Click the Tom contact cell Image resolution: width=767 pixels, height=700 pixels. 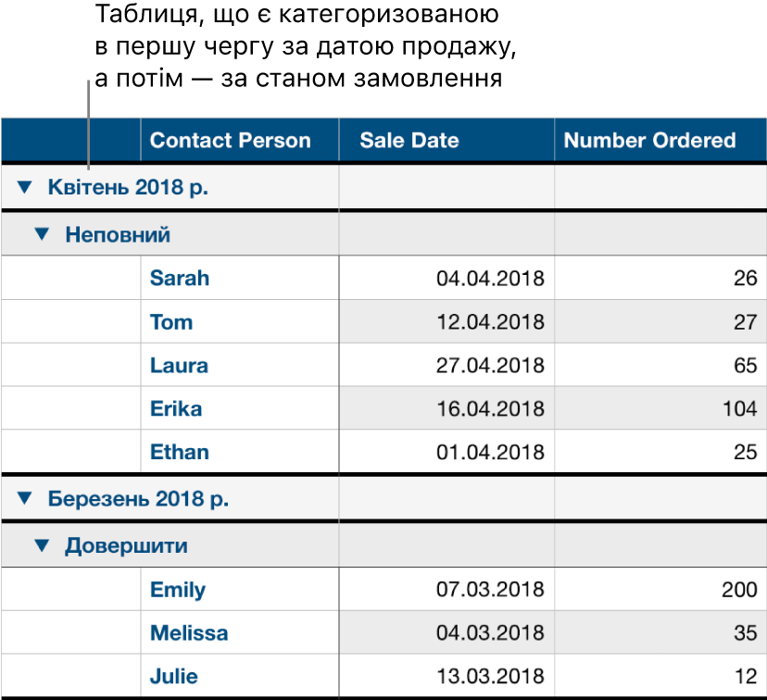pyautogui.click(x=171, y=322)
